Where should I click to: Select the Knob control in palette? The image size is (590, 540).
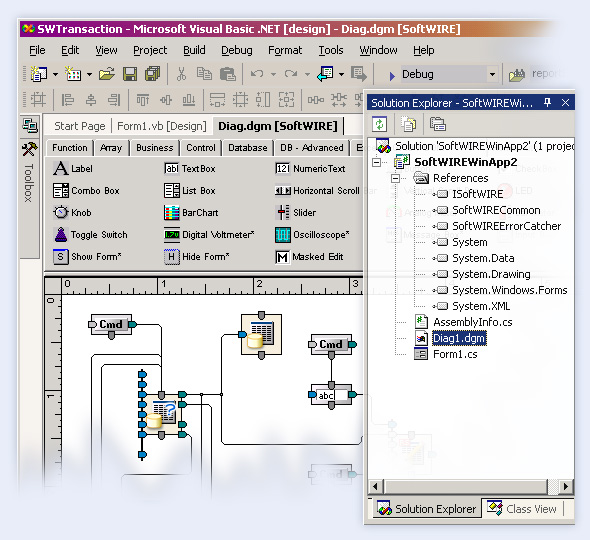coord(73,213)
